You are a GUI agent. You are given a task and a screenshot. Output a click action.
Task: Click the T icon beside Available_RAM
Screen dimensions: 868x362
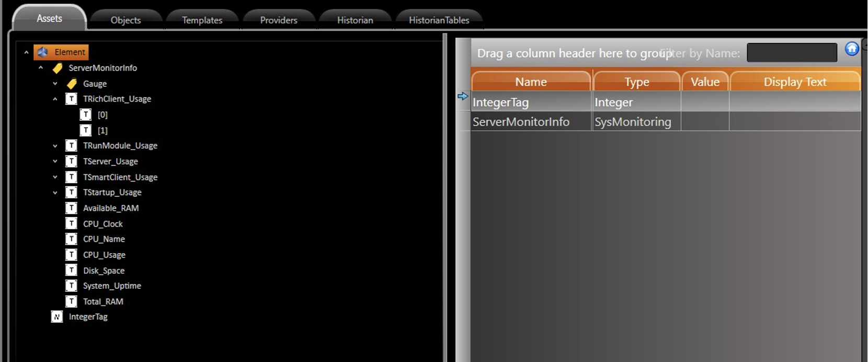click(71, 208)
